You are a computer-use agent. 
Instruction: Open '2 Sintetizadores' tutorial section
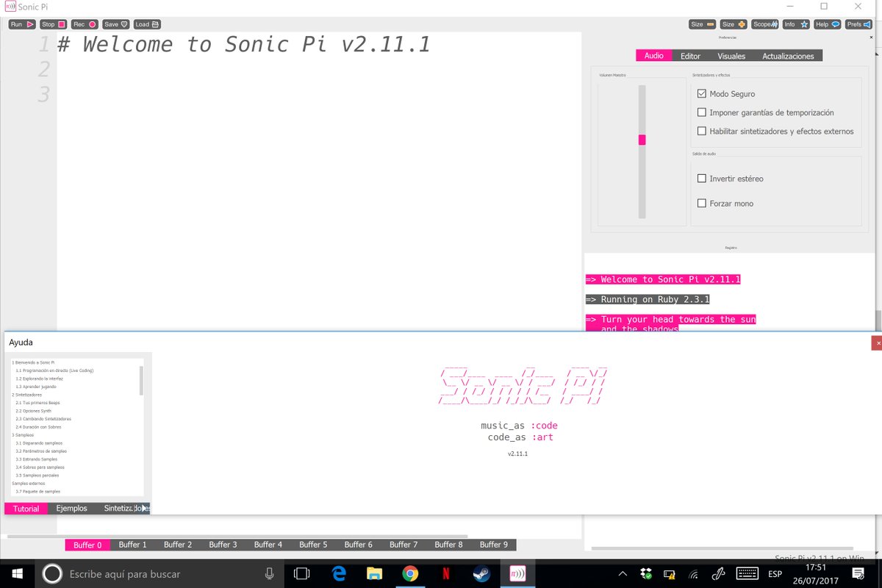[x=25, y=395]
